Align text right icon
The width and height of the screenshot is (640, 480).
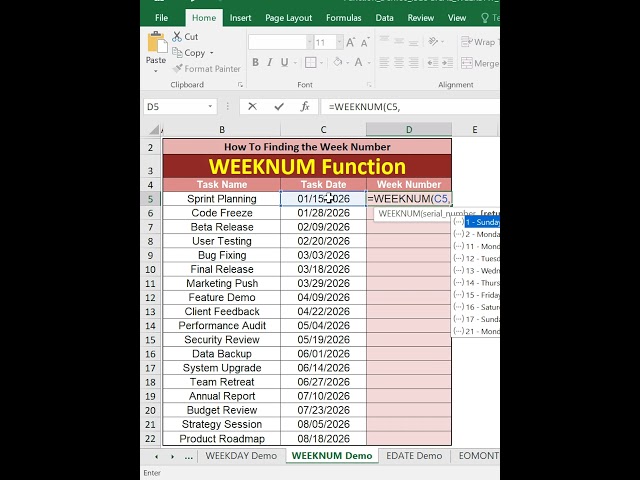(x=413, y=62)
